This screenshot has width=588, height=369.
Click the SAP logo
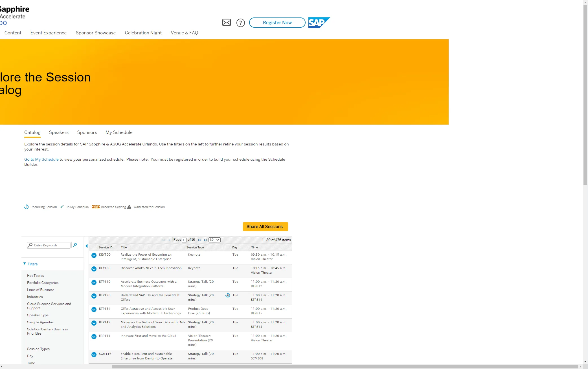319,23
